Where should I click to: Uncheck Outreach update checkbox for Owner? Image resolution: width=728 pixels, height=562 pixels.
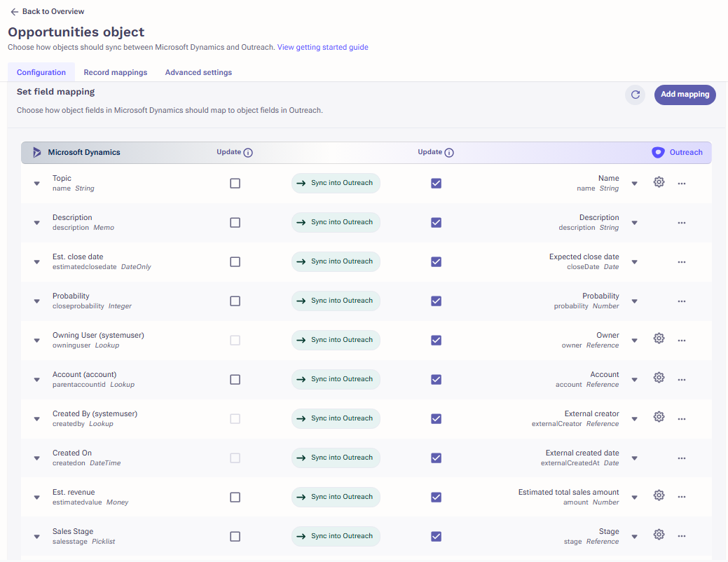click(436, 341)
